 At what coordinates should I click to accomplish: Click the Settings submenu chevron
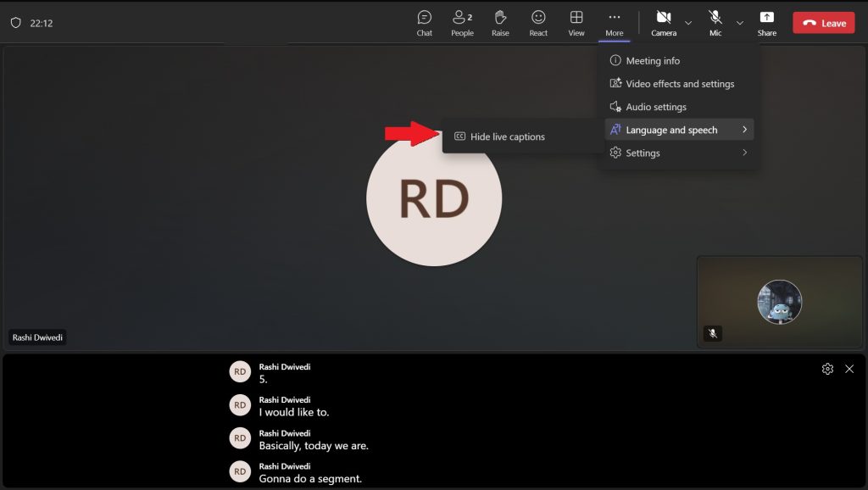pos(744,153)
